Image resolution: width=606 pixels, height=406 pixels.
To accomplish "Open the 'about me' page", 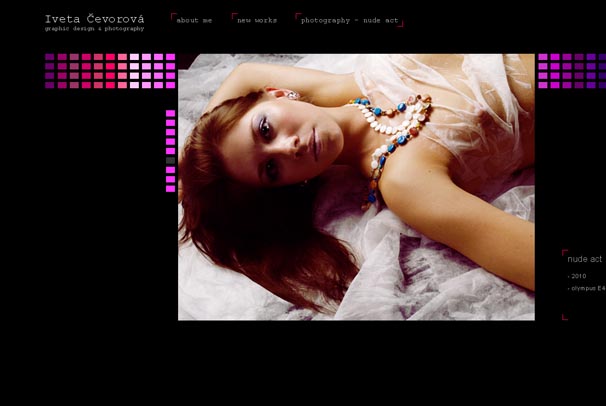I will point(194,20).
